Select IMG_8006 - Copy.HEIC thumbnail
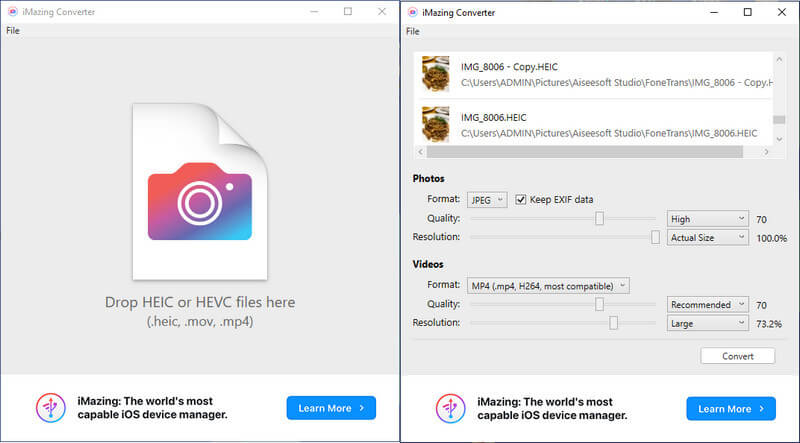The image size is (800, 443). [436, 74]
